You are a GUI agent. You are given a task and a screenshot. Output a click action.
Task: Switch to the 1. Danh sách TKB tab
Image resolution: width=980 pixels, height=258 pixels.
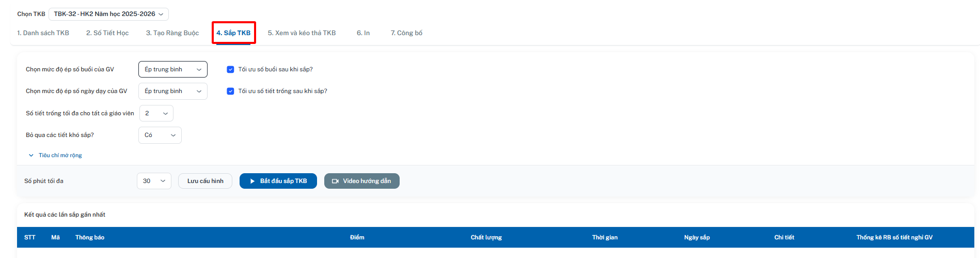pyautogui.click(x=43, y=33)
